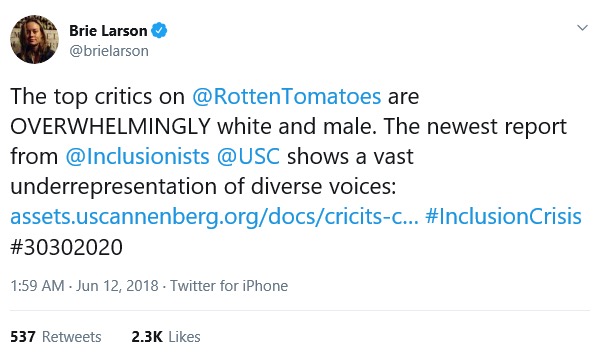598x361 pixels.
Task: View the 2.3K Likes list
Action: (166, 337)
